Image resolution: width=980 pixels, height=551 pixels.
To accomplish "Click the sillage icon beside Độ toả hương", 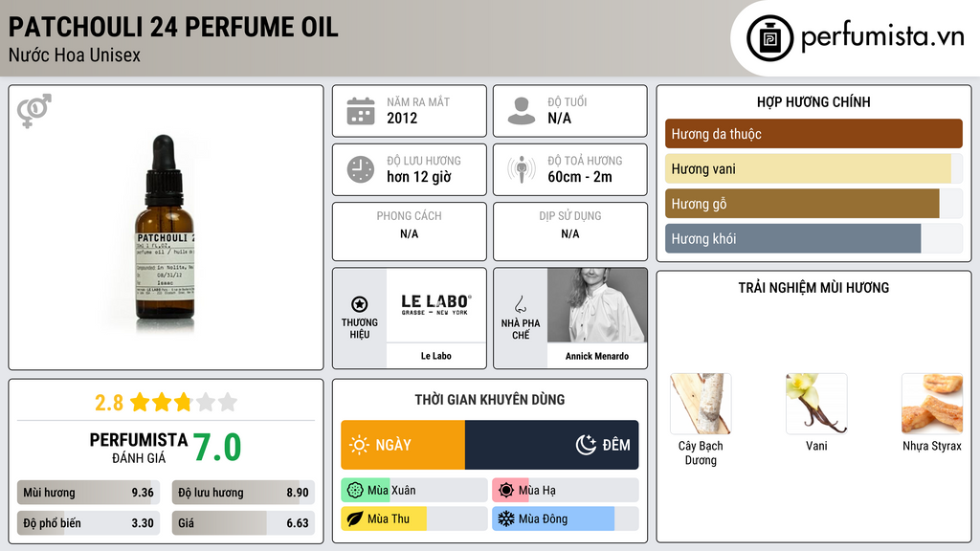I will [x=522, y=170].
